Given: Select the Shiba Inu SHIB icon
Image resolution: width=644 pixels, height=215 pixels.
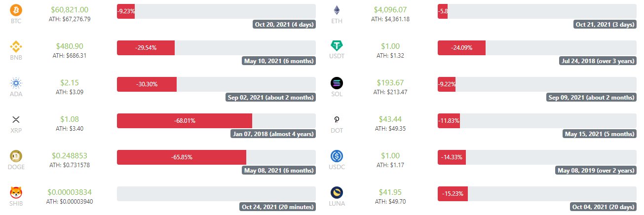Looking at the screenshot, I should (17, 193).
